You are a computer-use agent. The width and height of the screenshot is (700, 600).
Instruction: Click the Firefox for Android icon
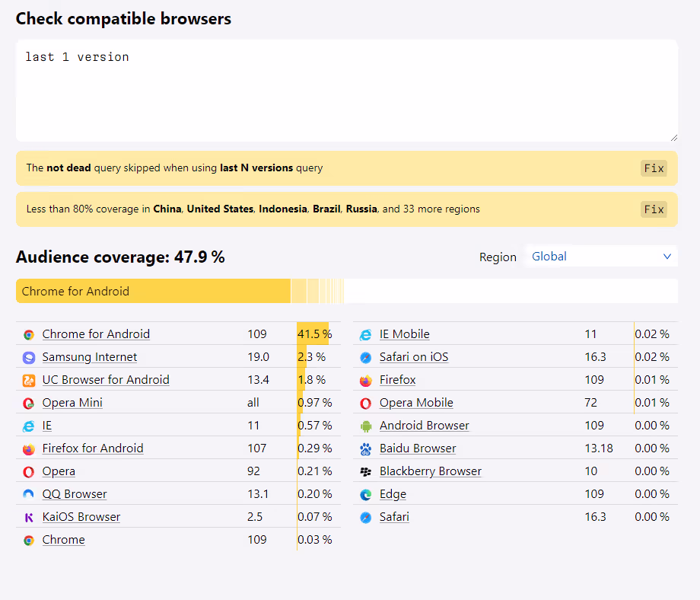[29, 448]
